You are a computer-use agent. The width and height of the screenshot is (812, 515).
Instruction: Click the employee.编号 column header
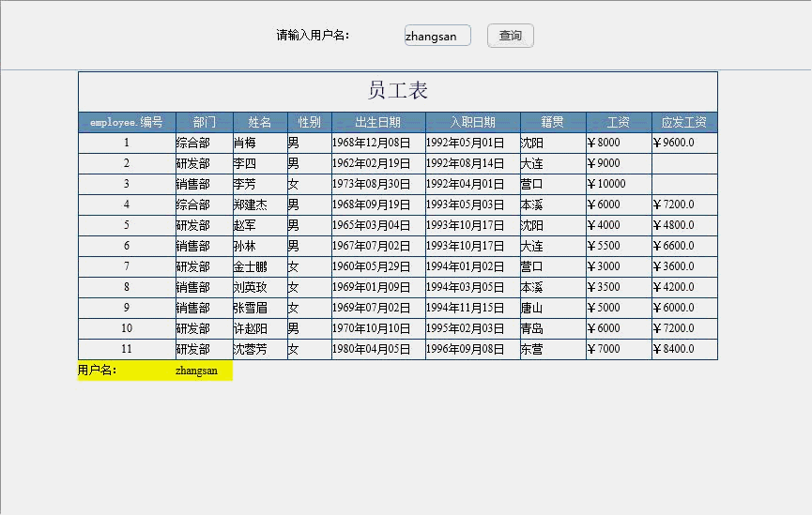[127, 123]
